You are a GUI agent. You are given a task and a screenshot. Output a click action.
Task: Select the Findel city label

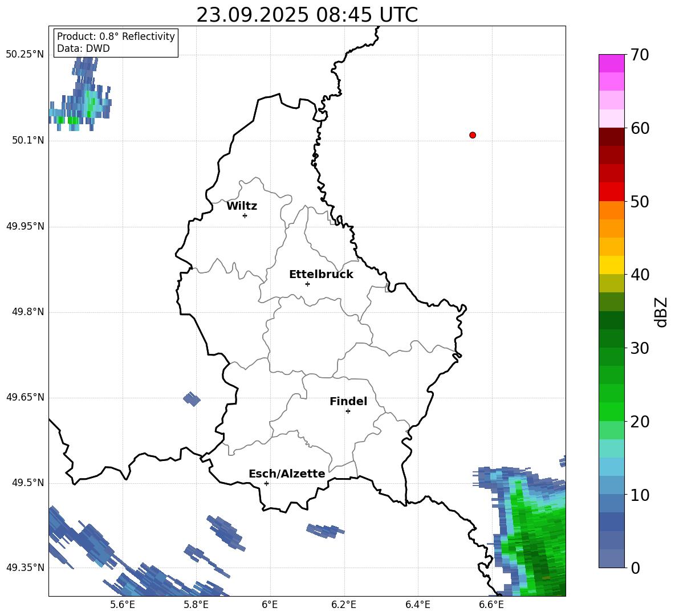(348, 401)
